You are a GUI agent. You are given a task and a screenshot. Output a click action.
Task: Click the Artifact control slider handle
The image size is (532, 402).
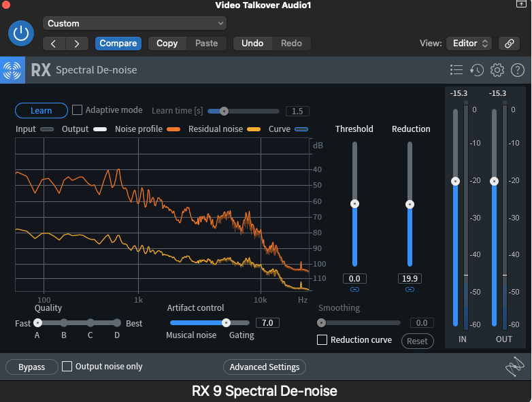[226, 322]
